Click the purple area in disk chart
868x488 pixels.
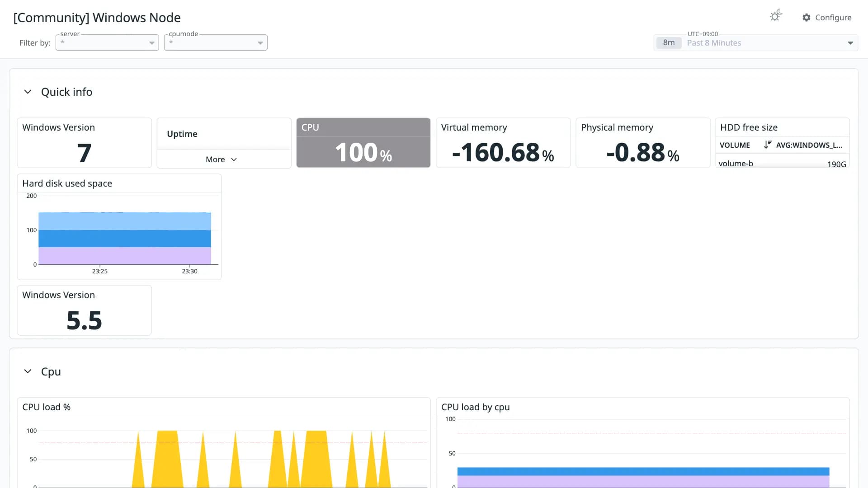[125, 256]
